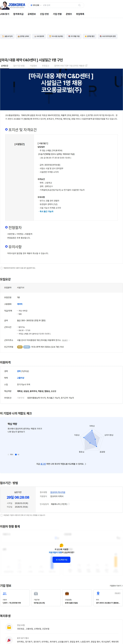Click the 휴무·휴가·행사 party icon
123x644 pixels.
[9, 640]
